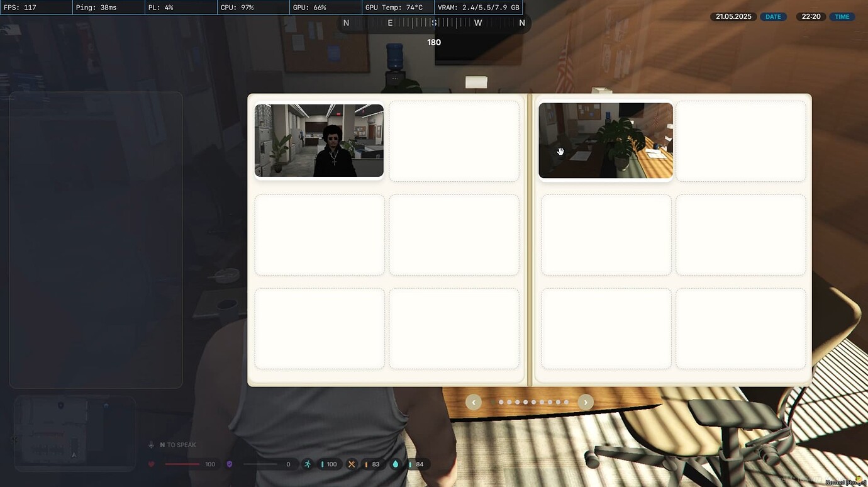Click the blue DATE label
The height and width of the screenshot is (487, 868).
(773, 16)
